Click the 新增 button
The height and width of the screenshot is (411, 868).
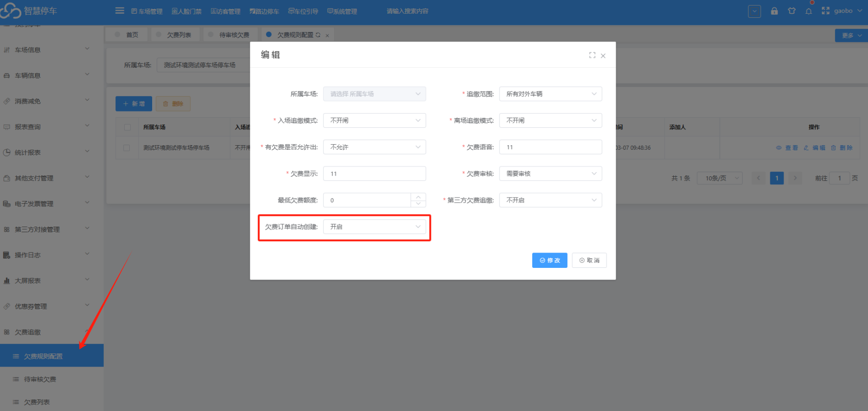(x=134, y=104)
